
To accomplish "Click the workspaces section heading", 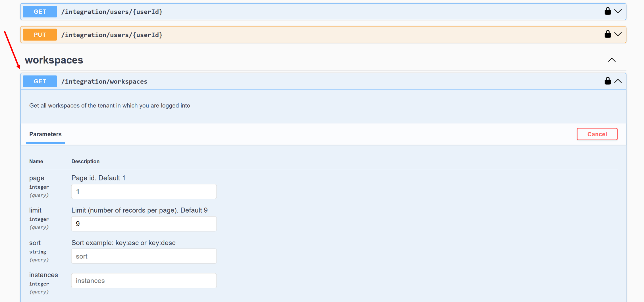I will (x=54, y=60).
